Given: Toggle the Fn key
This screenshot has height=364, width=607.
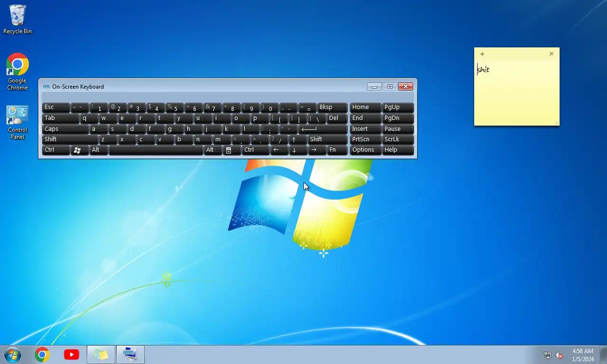Looking at the screenshot, I should pyautogui.click(x=337, y=150).
